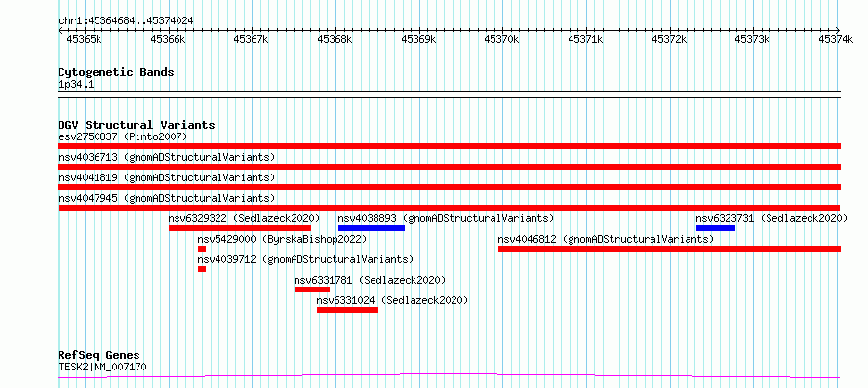Open nsv6331024 (Sedlazeck2020) label
The height and width of the screenshot is (388, 868).
pyautogui.click(x=392, y=300)
